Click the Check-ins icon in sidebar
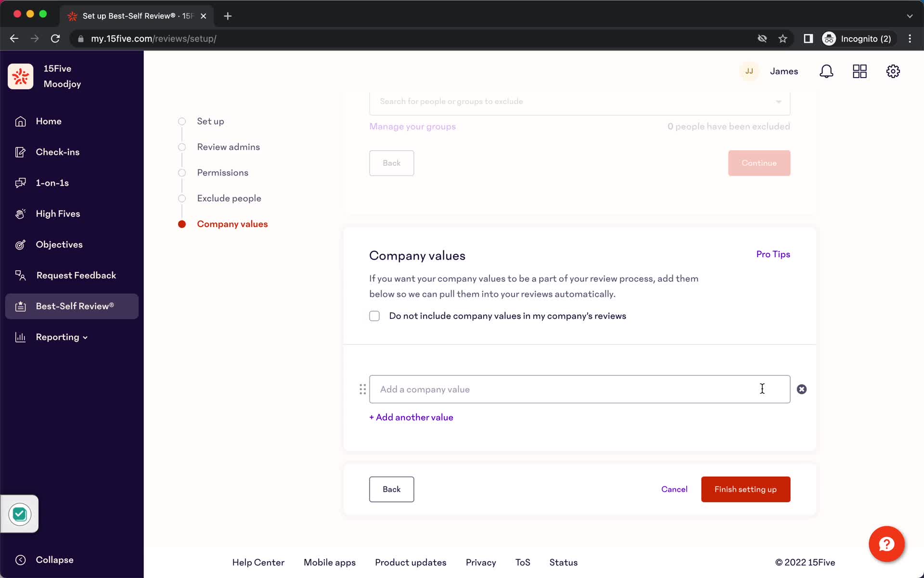924x578 pixels. 21,152
